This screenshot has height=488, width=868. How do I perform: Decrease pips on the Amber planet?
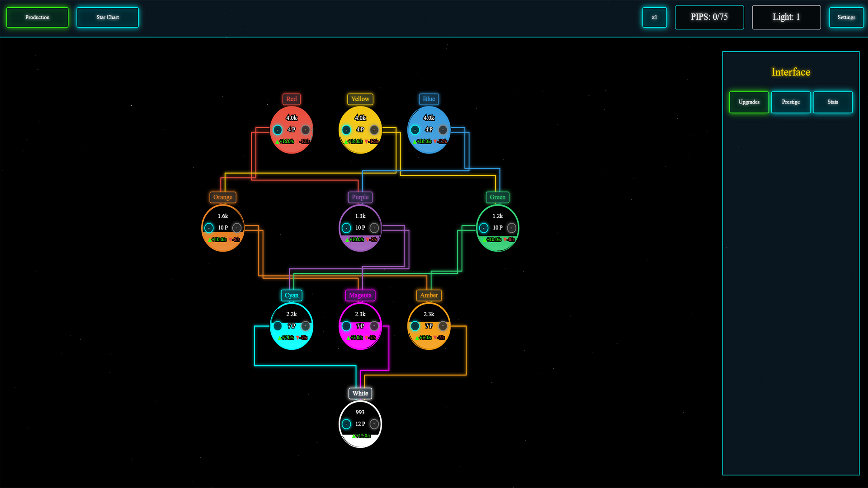415,326
